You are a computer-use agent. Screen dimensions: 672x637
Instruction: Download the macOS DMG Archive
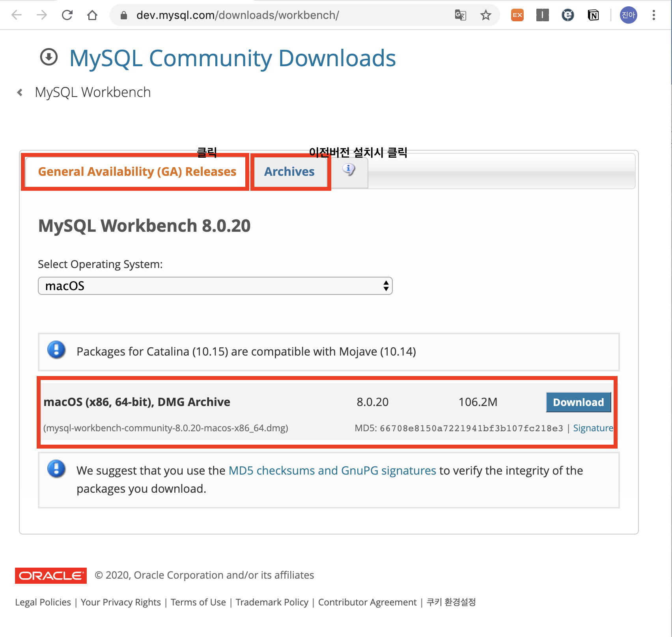(x=578, y=402)
